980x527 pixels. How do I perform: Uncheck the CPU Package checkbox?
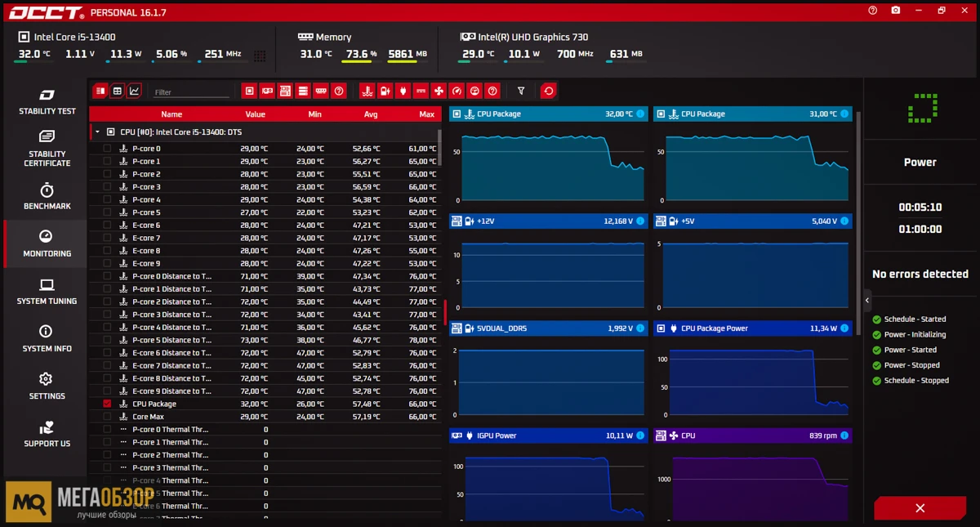tap(107, 404)
